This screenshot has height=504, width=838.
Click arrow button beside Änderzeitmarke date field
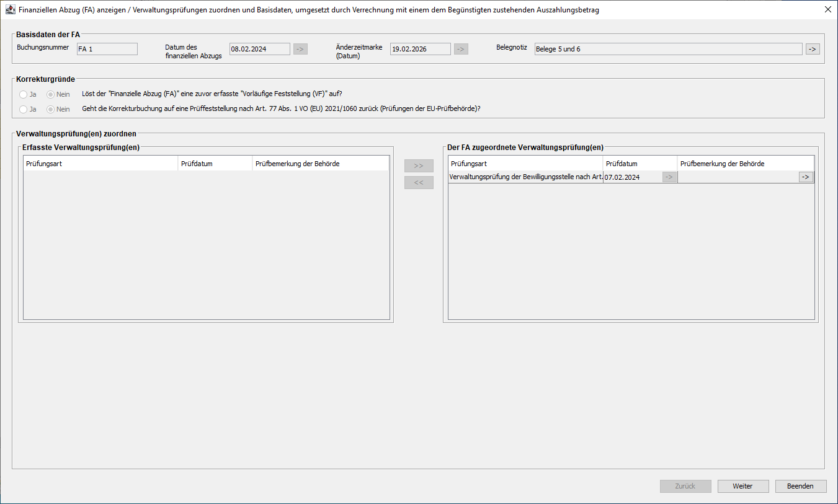pyautogui.click(x=461, y=49)
